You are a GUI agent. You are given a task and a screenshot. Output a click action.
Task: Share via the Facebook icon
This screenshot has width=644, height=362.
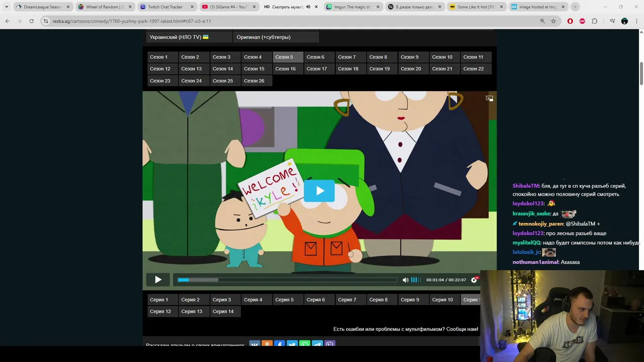click(280, 345)
